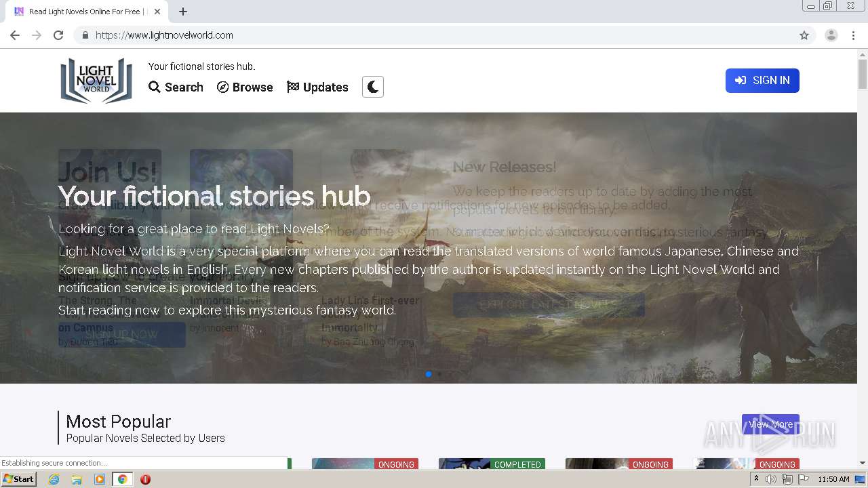
Task: Click the browser forward arrow
Action: coord(37,35)
